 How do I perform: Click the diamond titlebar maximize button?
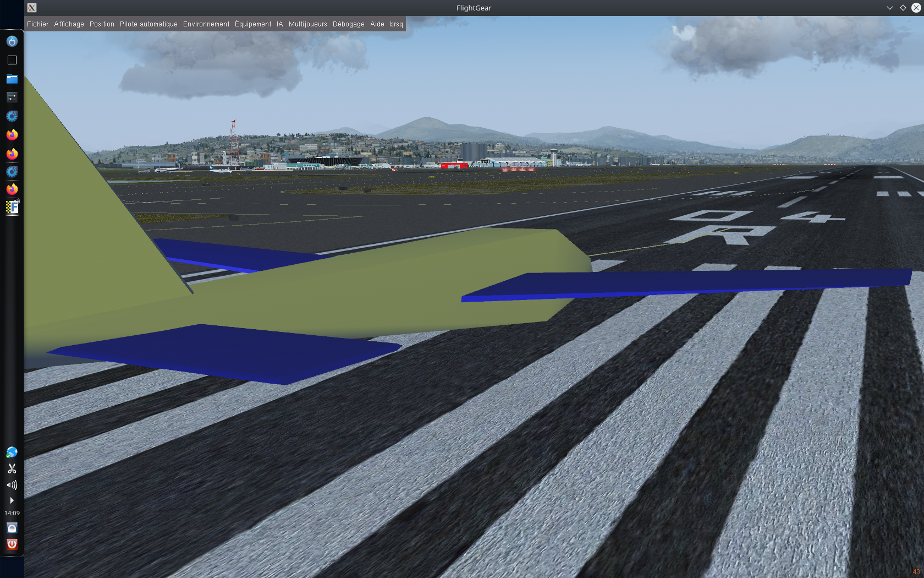pos(903,8)
